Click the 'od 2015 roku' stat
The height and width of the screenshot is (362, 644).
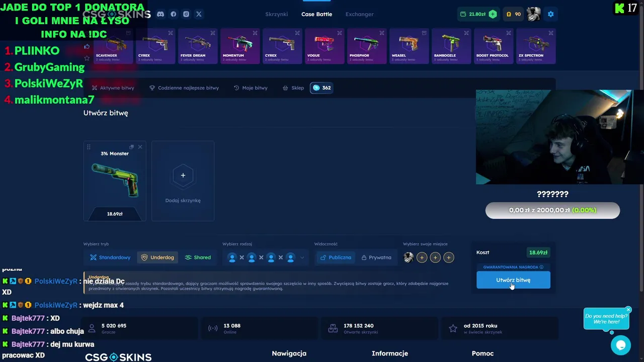[499, 329]
